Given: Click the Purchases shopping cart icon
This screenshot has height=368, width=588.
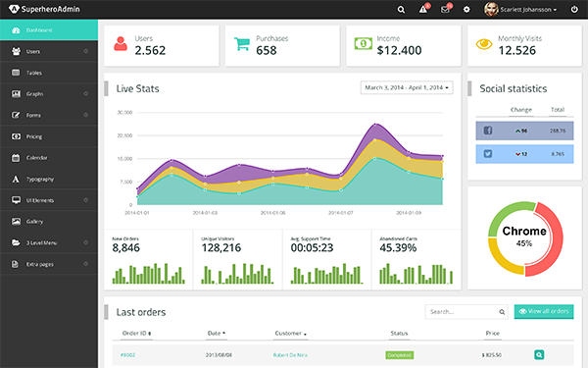Looking at the screenshot, I should (x=242, y=44).
